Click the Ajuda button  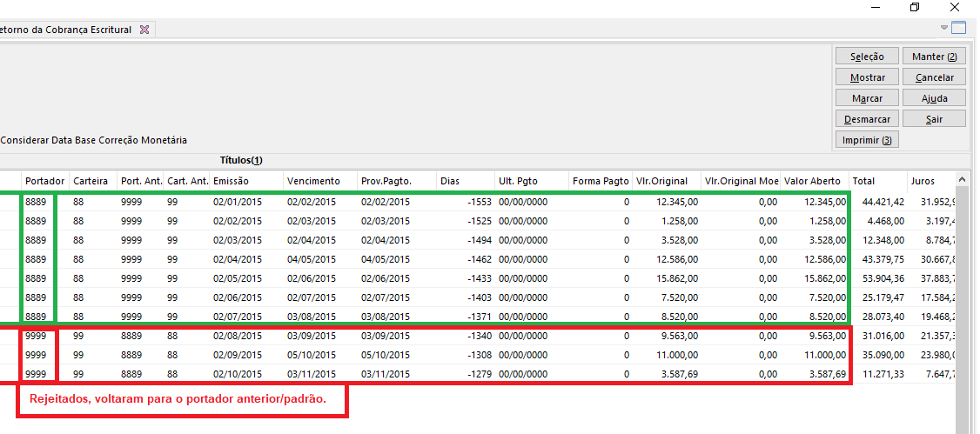[935, 98]
